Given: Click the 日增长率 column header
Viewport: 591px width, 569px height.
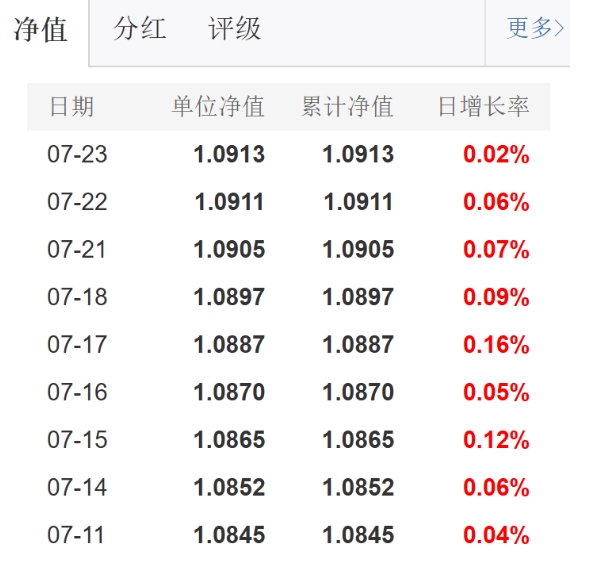Looking at the screenshot, I should point(484,107).
